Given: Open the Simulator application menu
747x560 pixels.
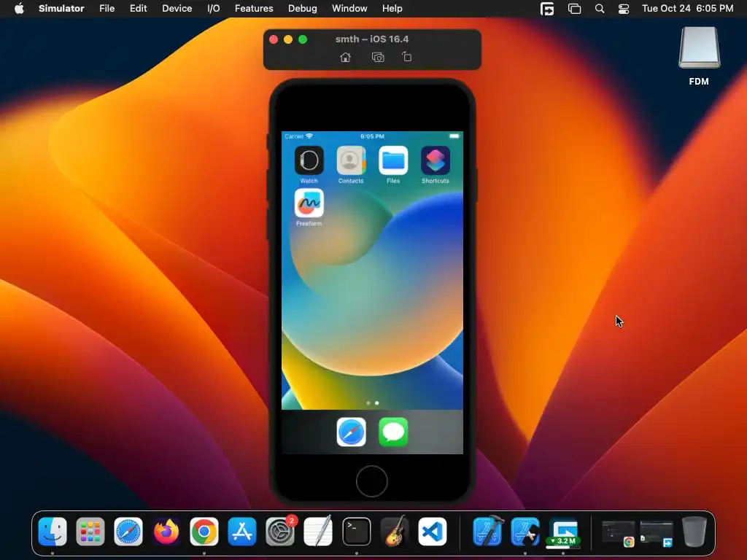Looking at the screenshot, I should click(61, 9).
